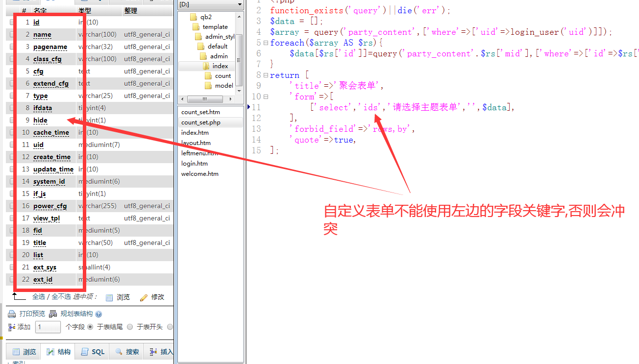Check the checkbox for the name field
Image resolution: width=639 pixels, height=364 pixels.
pyautogui.click(x=12, y=35)
